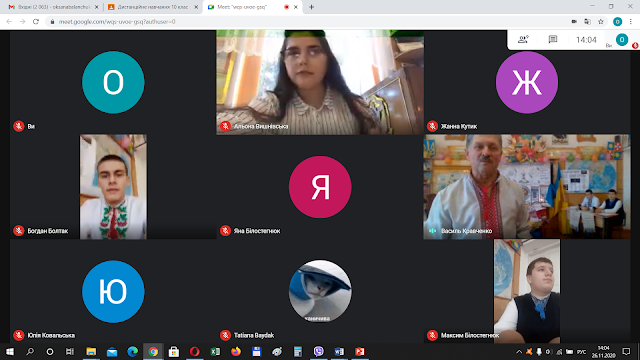The width and height of the screenshot is (640, 360).
Task: Open the Mail app from the taskbar
Action: [x=112, y=351]
